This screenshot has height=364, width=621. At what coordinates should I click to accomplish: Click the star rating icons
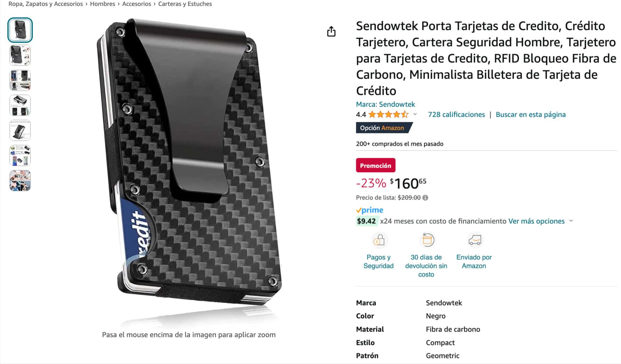click(x=388, y=115)
